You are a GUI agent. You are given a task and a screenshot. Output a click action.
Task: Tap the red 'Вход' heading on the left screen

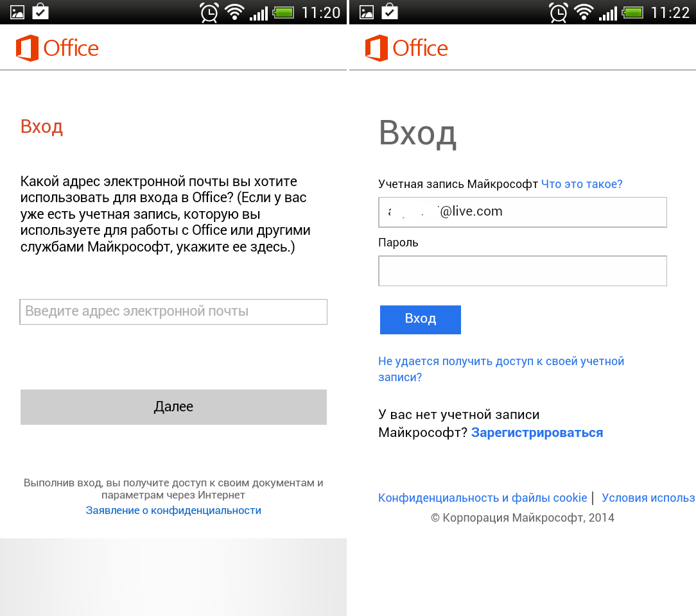(x=42, y=127)
